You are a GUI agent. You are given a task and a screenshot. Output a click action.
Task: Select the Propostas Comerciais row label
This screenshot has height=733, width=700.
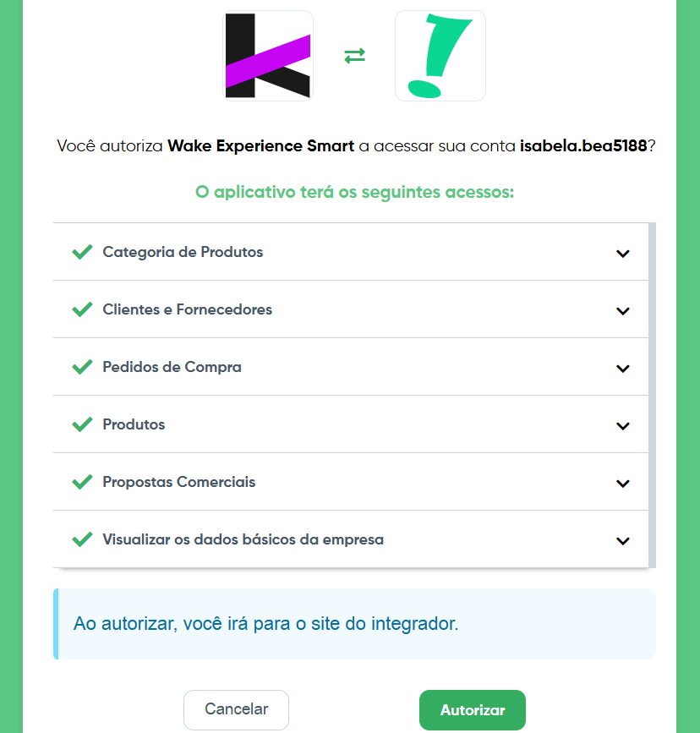(179, 482)
